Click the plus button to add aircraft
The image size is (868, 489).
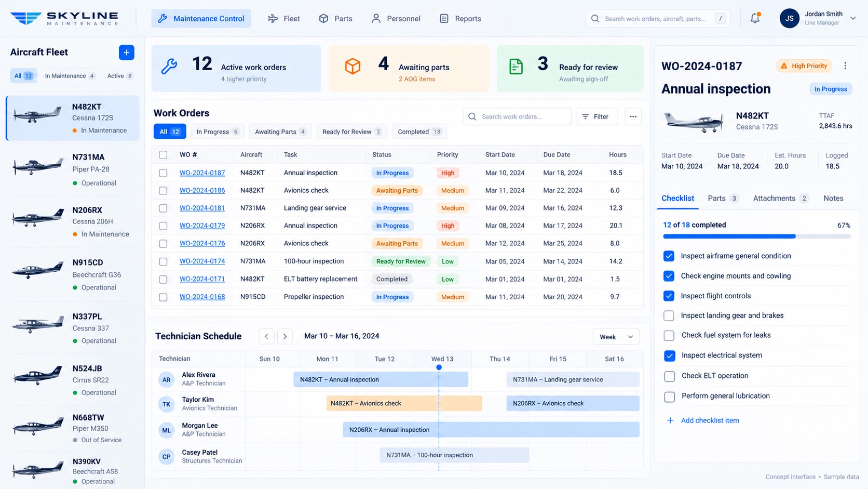[126, 52]
